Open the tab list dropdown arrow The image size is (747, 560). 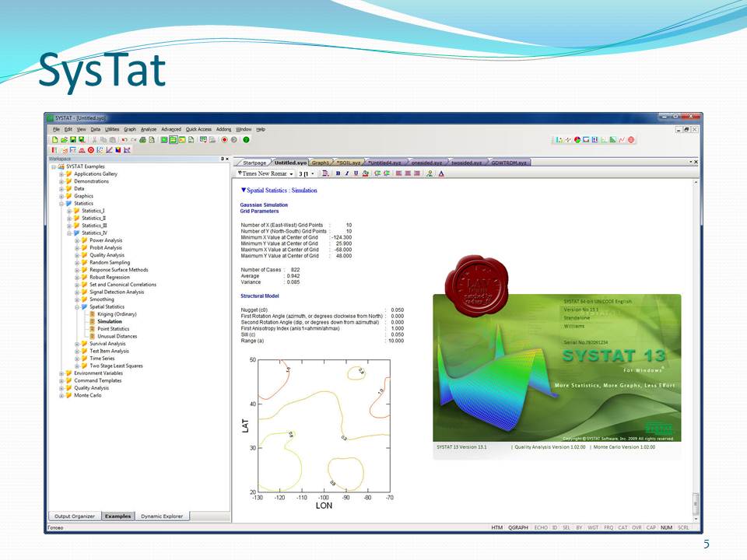click(690, 163)
